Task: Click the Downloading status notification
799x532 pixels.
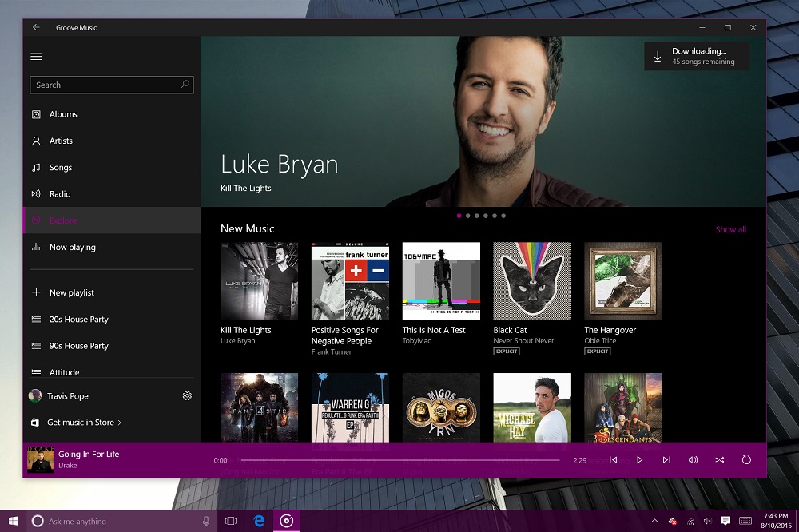Action: [x=697, y=56]
